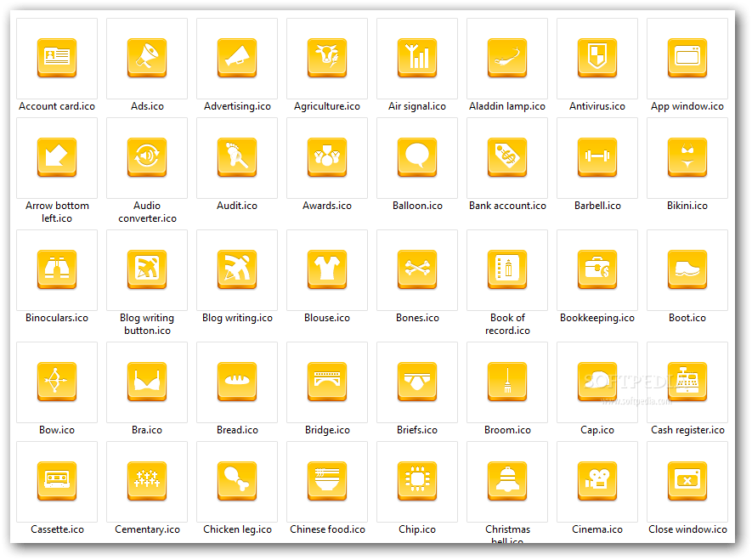Click the Balloon speech icon
The height and width of the screenshot is (560, 752).
click(416, 157)
